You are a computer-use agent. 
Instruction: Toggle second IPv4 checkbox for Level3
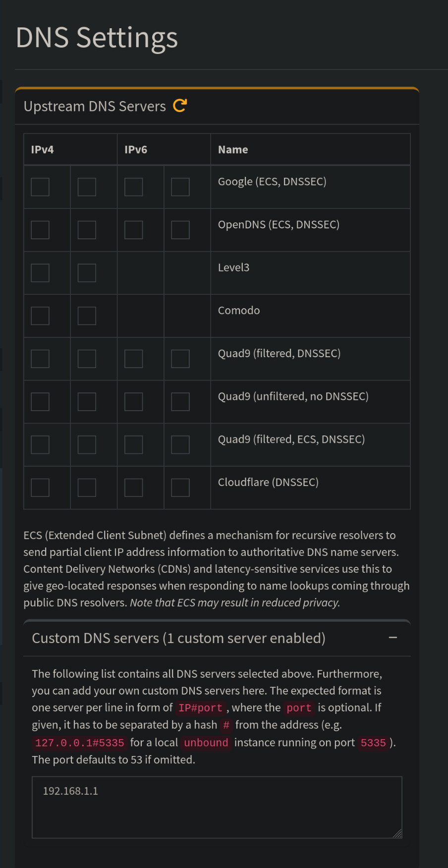(x=87, y=273)
